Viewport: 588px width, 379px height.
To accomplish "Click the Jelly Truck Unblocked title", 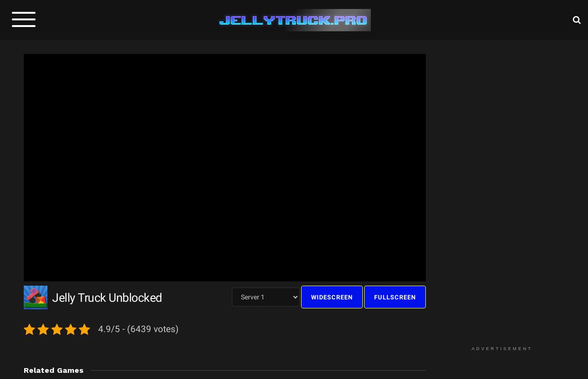I will click(x=107, y=298).
